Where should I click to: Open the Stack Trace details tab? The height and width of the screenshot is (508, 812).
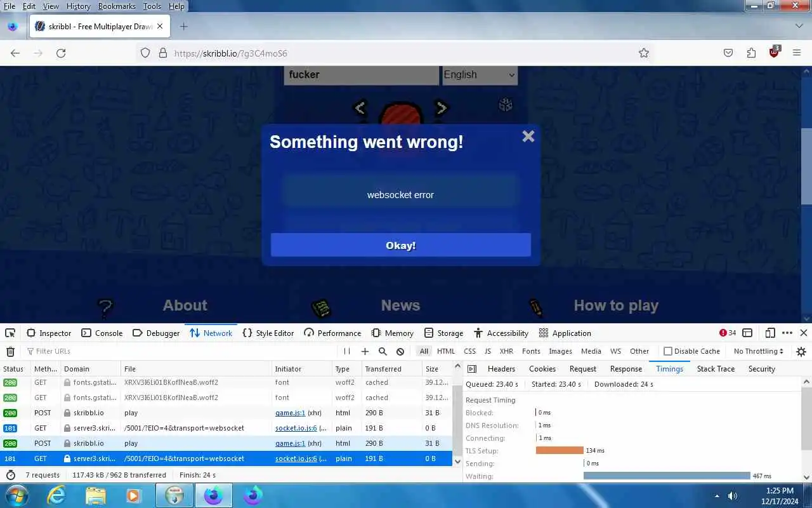click(x=716, y=369)
